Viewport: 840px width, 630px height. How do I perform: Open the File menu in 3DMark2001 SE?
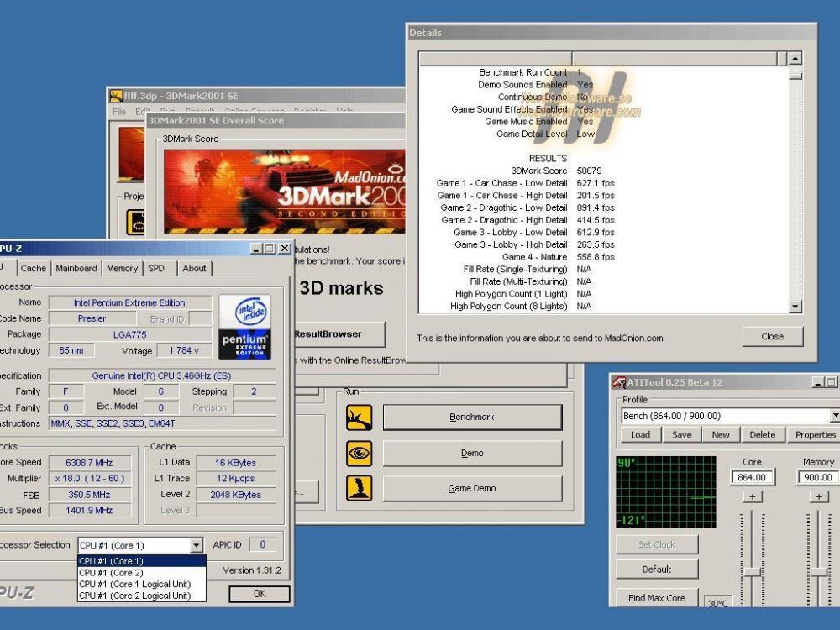point(119,112)
